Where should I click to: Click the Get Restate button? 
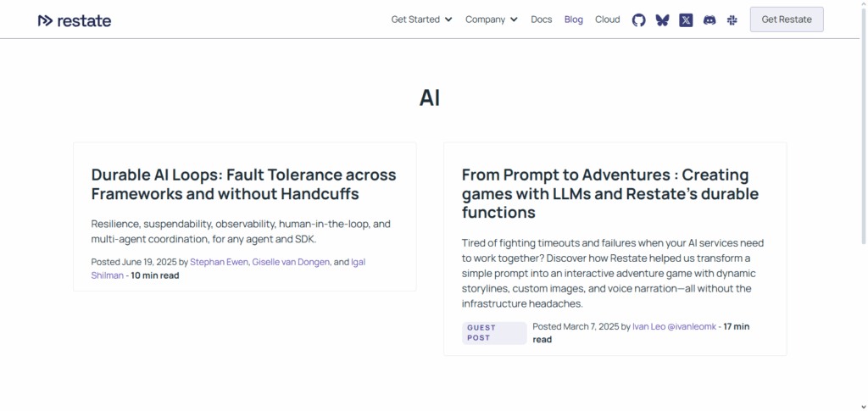click(787, 19)
